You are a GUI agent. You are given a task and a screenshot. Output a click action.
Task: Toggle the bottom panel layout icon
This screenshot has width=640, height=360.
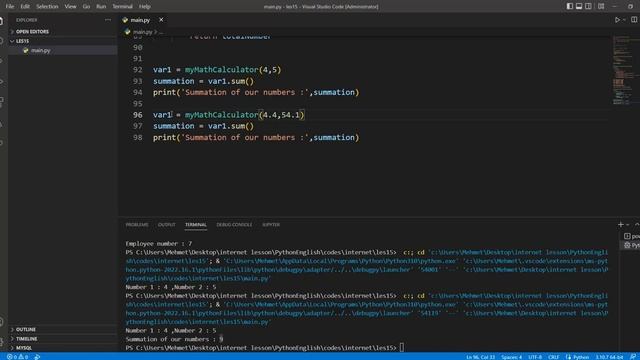(x=579, y=6)
